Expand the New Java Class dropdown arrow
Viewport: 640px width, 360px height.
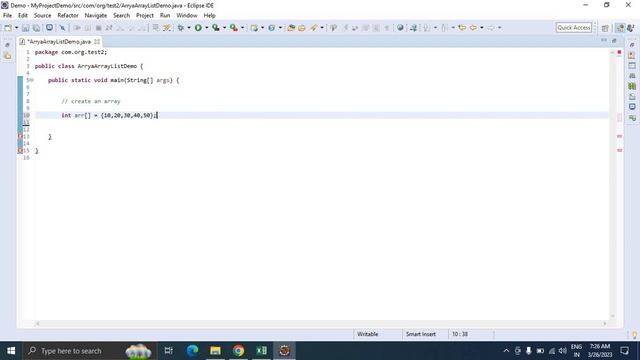[280, 28]
